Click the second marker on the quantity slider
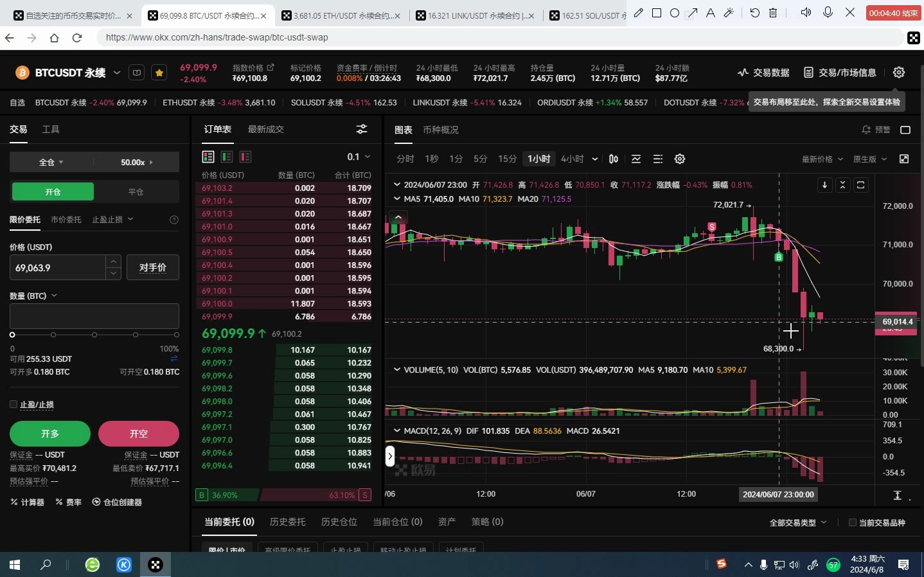The image size is (924, 577). pyautogui.click(x=53, y=335)
